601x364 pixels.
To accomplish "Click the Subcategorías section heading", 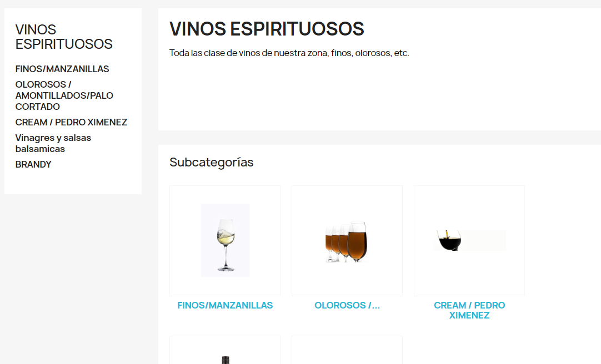I will (212, 162).
